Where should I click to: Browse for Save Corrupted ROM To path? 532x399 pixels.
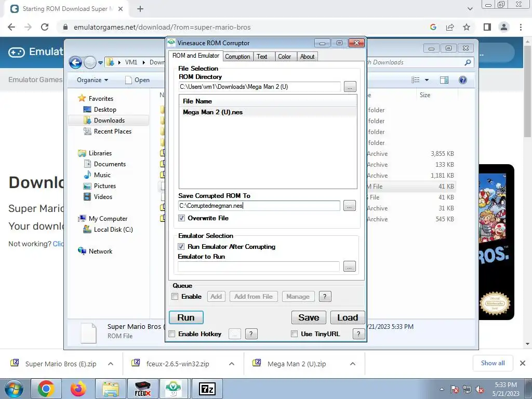[350, 206]
